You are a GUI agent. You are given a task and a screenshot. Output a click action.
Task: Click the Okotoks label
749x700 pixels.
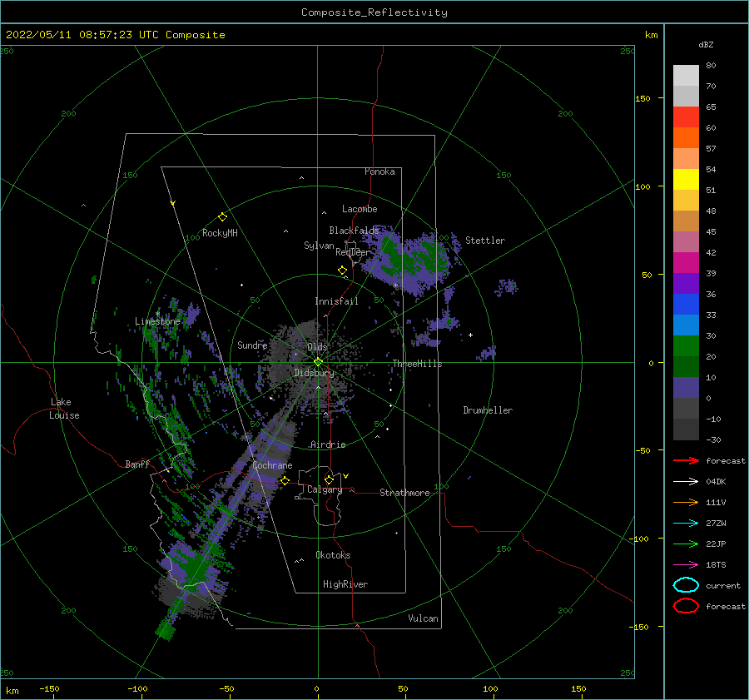333,555
